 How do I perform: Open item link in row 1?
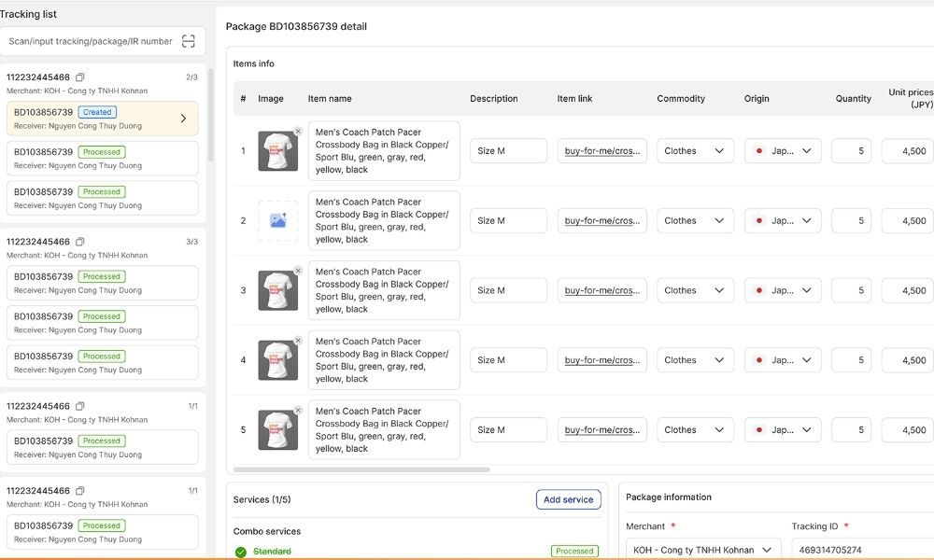(x=602, y=150)
